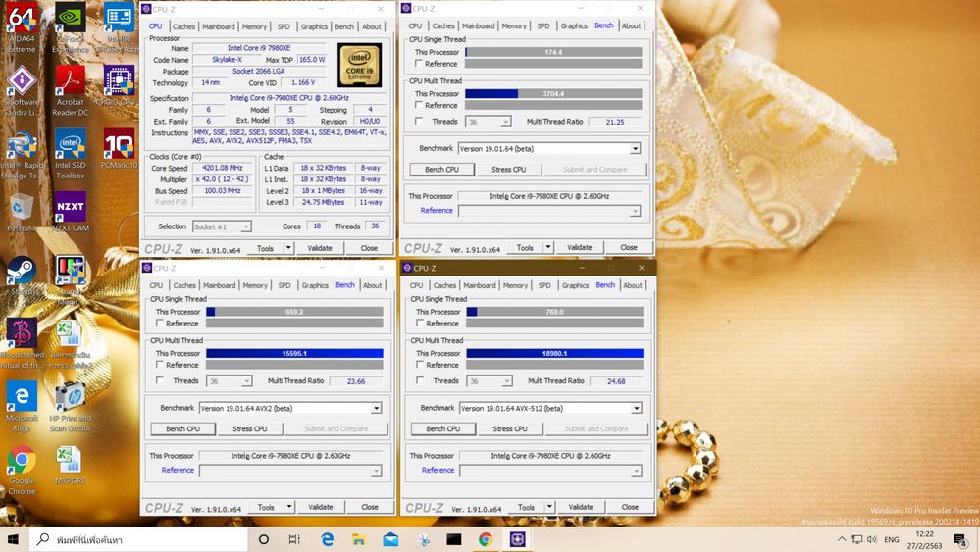Open Tools dropdown arrow in CPU tab window

288,248
